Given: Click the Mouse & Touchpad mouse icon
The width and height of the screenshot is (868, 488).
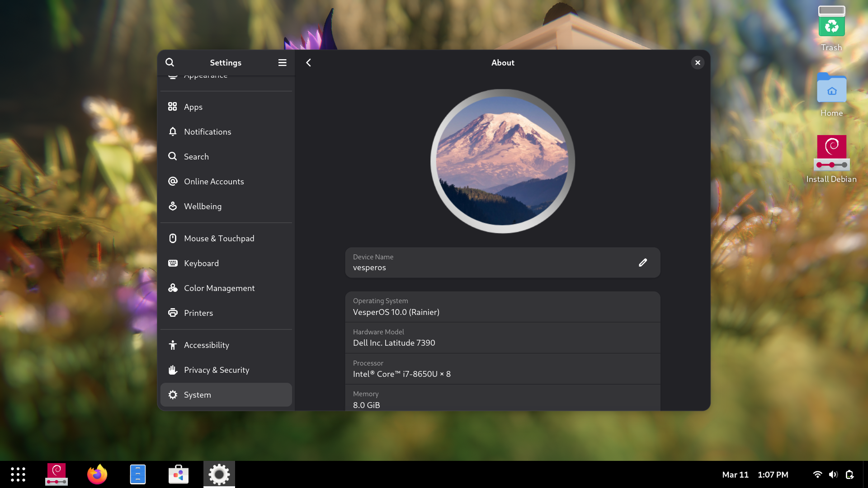Looking at the screenshot, I should pos(172,238).
